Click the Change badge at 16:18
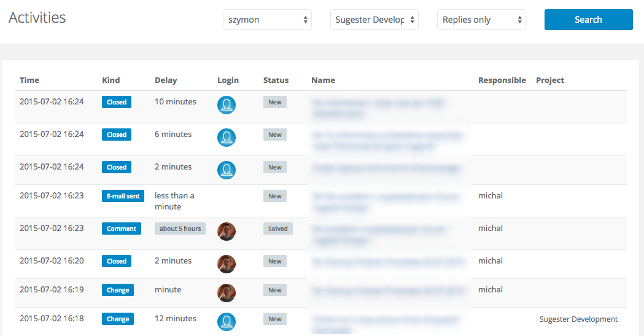Image resolution: width=644 pixels, height=336 pixels. point(118,319)
